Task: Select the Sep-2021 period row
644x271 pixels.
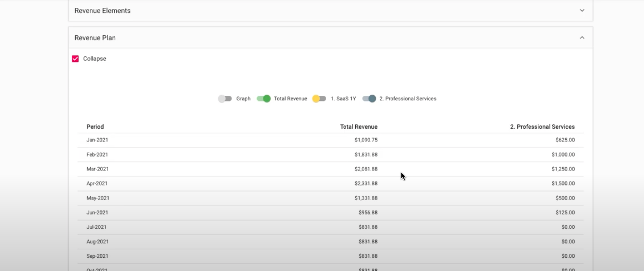Action: coord(97,256)
